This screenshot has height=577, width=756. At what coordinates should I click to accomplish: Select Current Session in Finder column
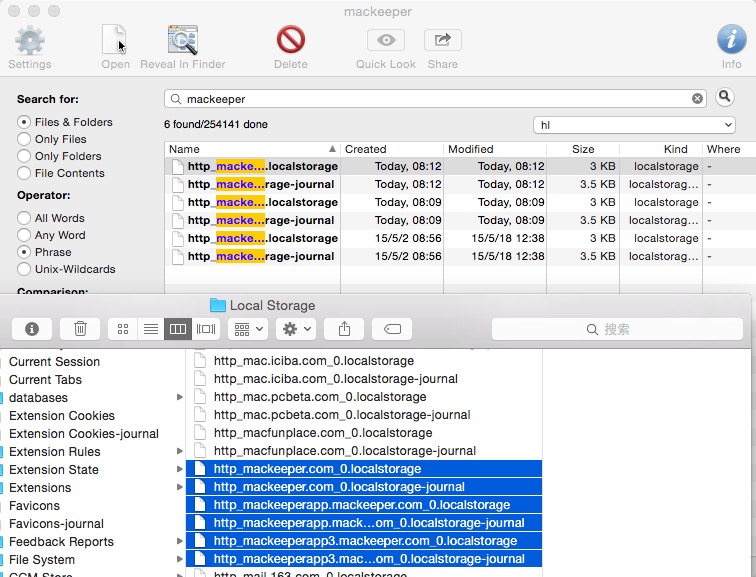54,362
